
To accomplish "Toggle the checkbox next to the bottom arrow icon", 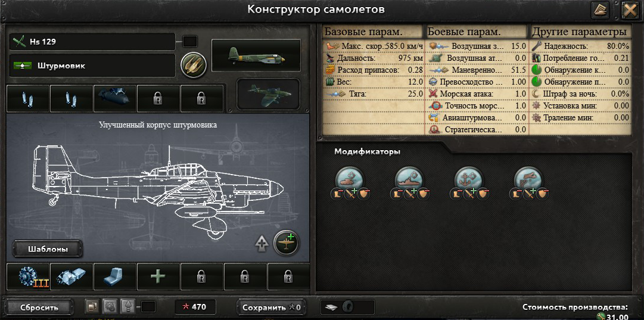I will (x=148, y=307).
